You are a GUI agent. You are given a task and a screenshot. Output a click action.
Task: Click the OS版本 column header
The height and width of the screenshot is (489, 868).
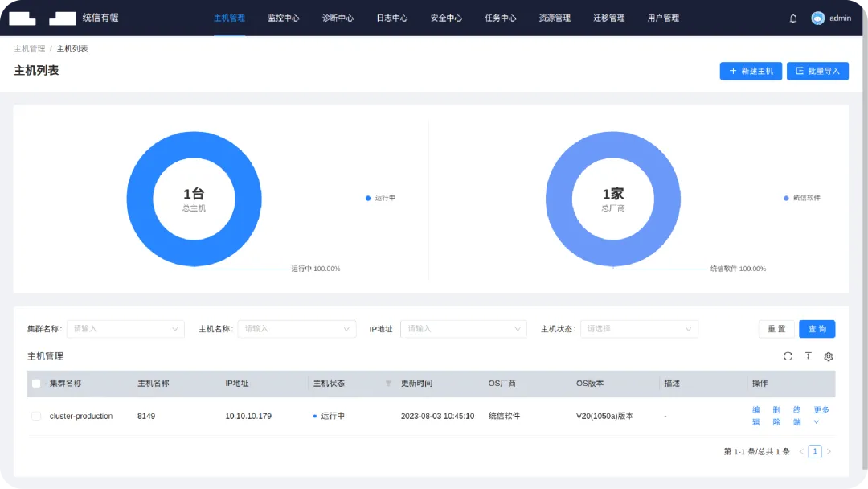pyautogui.click(x=590, y=383)
